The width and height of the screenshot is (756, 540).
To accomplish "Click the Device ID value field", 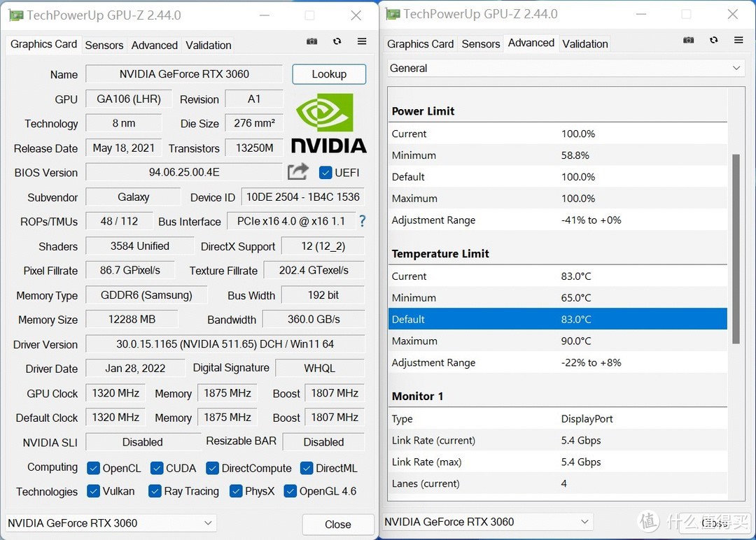I will (303, 197).
